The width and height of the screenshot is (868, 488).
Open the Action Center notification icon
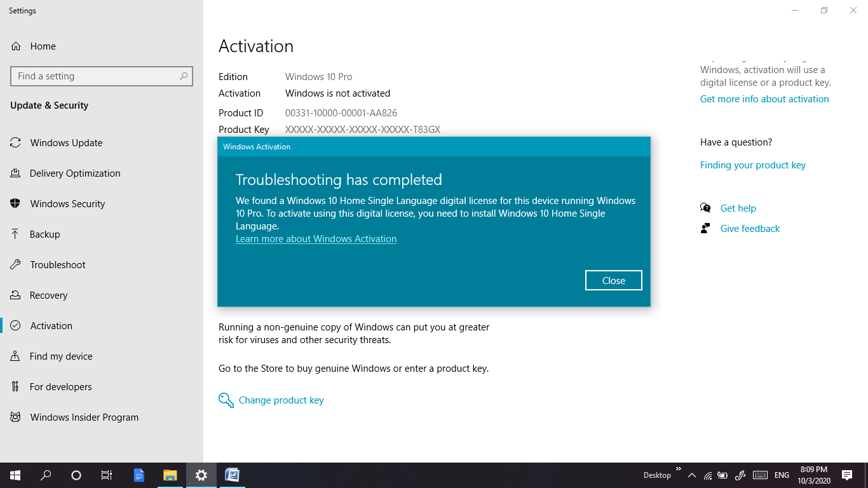click(x=847, y=475)
